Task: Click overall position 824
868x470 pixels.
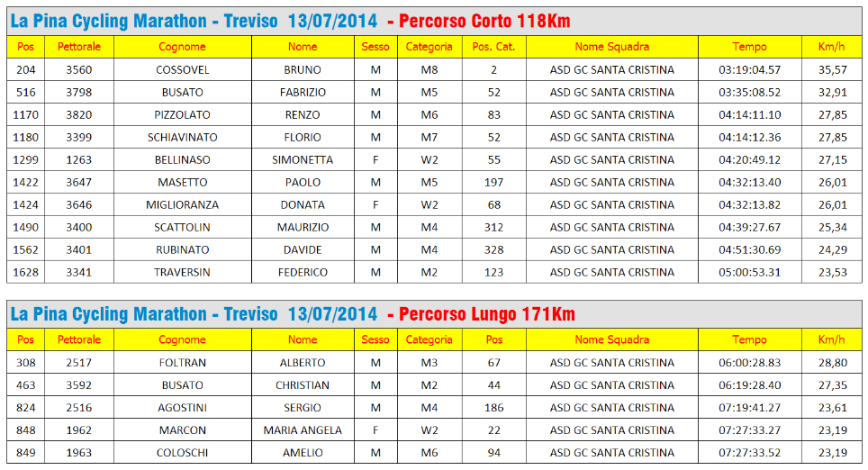Action: (x=25, y=408)
